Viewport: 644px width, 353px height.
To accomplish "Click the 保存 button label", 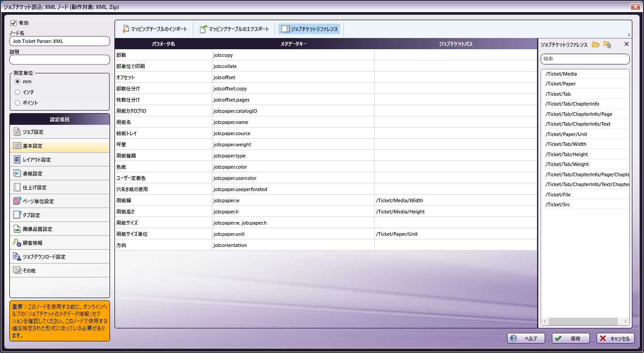I will (x=576, y=339).
